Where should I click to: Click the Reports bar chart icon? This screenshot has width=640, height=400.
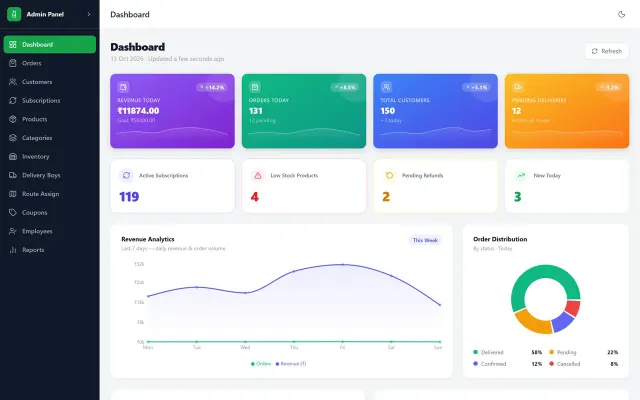(x=13, y=250)
